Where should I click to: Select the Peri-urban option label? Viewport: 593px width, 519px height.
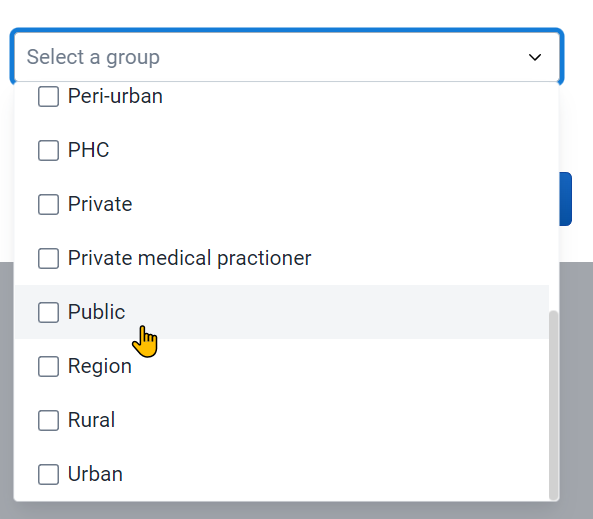115,96
